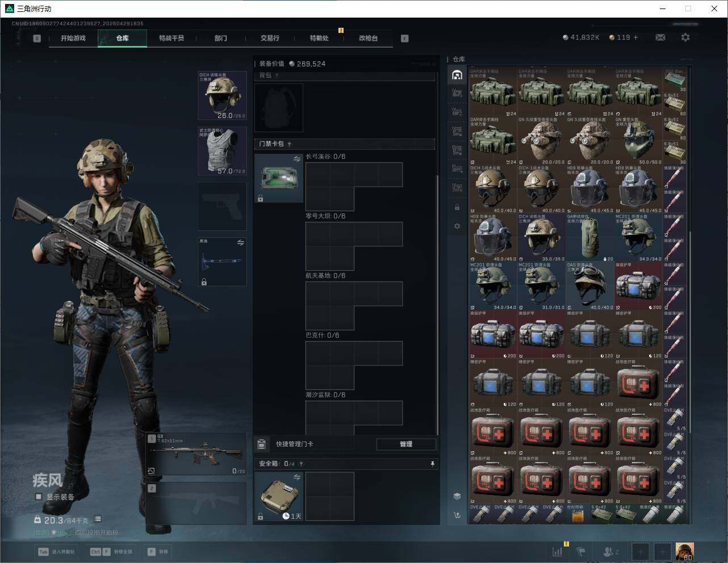The width and height of the screenshot is (728, 563).
Task: Click the 20.3/84千克 carry weight text
Action: [66, 520]
